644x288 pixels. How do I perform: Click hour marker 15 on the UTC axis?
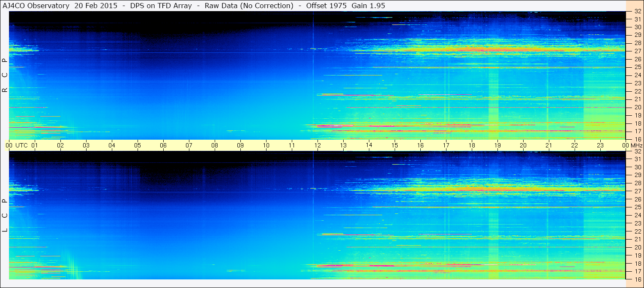click(395, 145)
